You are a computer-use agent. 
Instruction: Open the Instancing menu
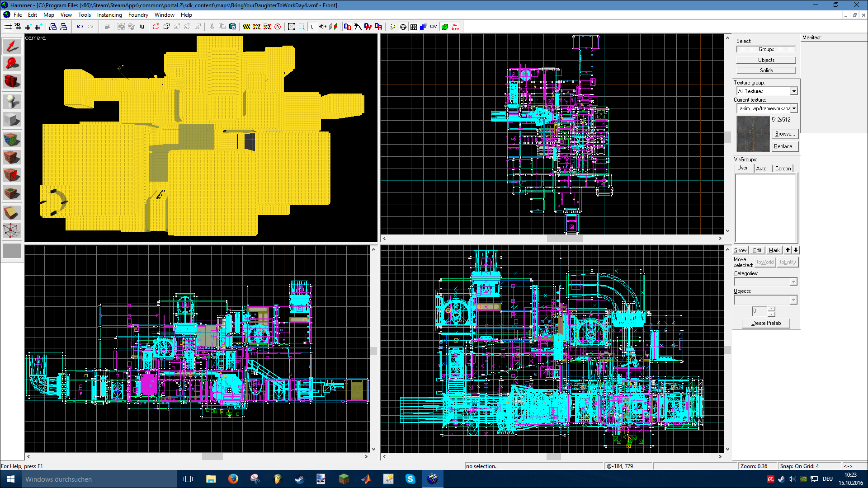point(109,15)
